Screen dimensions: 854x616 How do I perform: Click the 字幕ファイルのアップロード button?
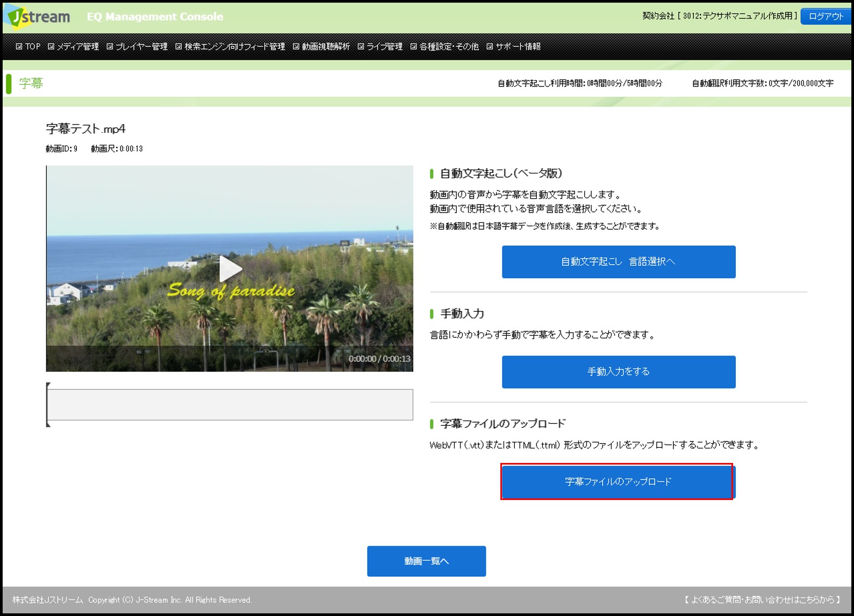click(x=619, y=482)
